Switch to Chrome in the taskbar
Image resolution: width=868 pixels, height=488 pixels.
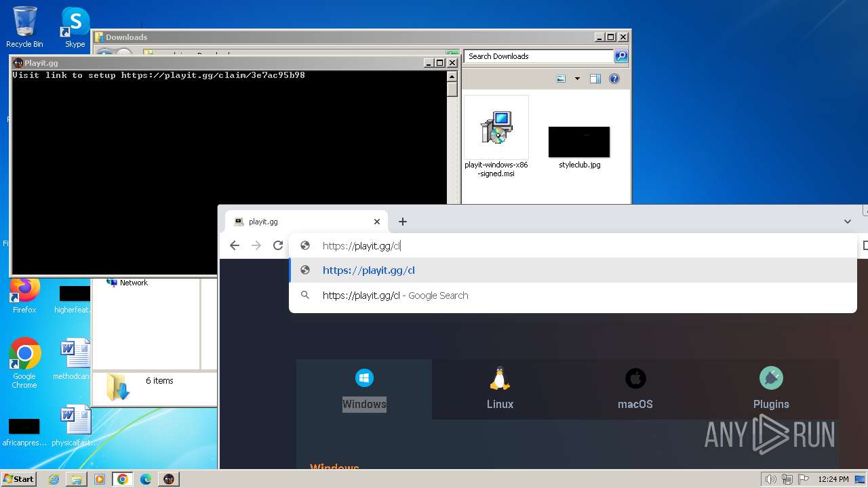coord(123,479)
